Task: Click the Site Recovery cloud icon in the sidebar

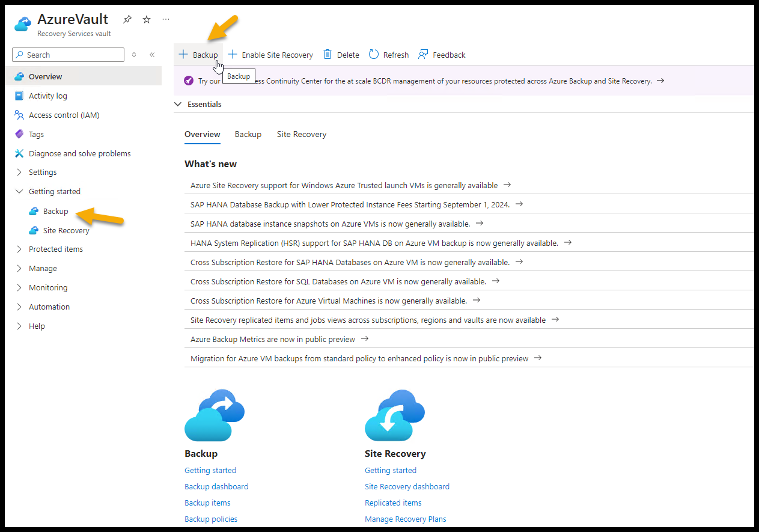Action: tap(34, 230)
